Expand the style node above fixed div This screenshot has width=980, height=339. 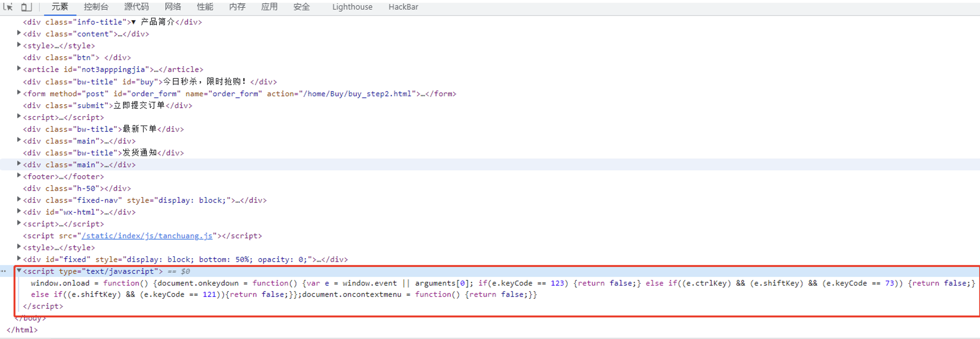(19, 247)
